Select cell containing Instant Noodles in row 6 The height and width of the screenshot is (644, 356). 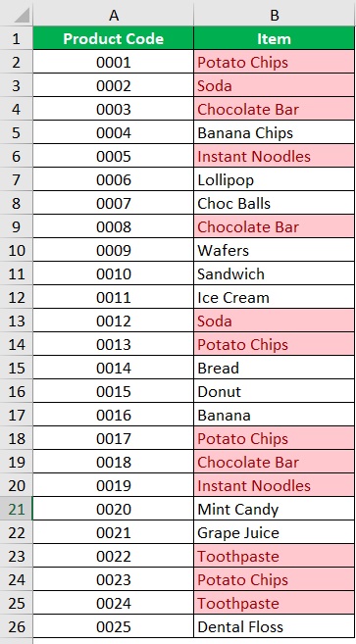click(x=274, y=156)
